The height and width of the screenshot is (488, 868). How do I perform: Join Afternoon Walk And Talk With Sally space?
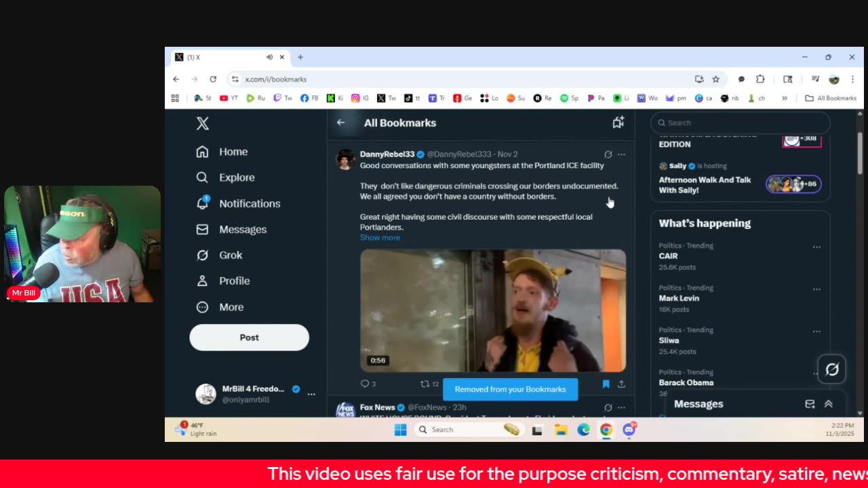pyautogui.click(x=741, y=179)
